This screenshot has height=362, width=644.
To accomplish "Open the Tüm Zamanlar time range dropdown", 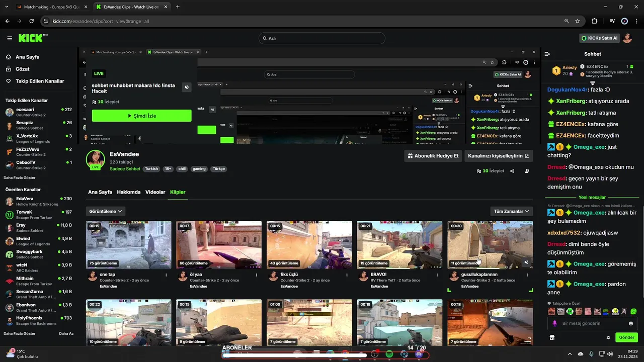I will (x=512, y=211).
